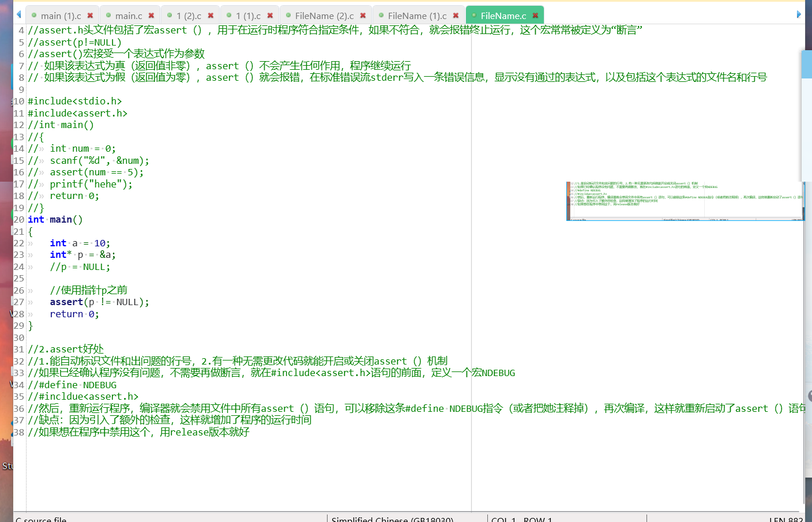The width and height of the screenshot is (812, 522).
Task: Click 'return 0;' on line 28
Action: point(74,314)
